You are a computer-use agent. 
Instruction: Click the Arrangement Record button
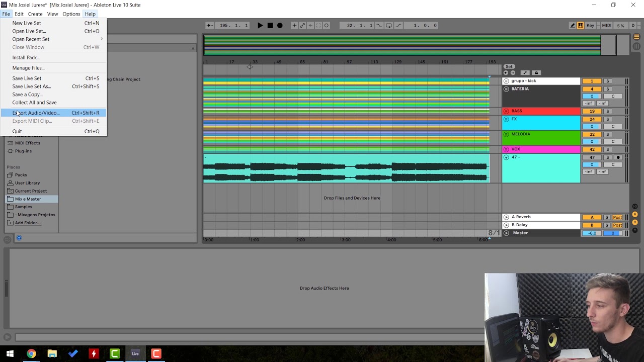point(280,25)
